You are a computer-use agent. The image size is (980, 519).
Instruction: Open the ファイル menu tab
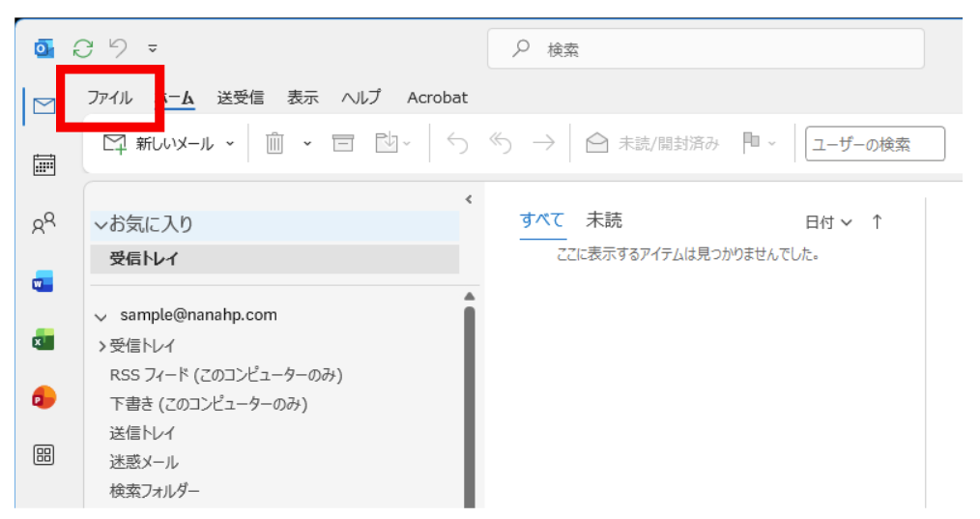(109, 98)
